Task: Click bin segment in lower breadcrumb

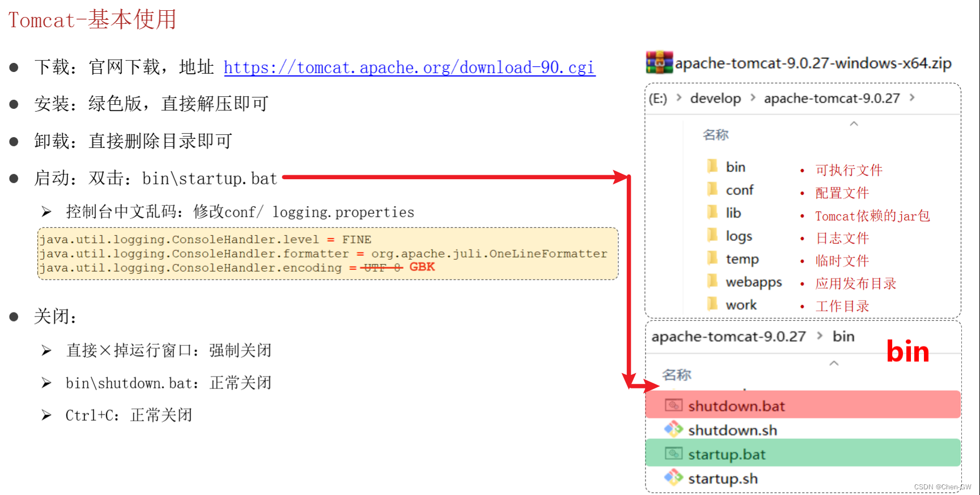Action: (843, 336)
